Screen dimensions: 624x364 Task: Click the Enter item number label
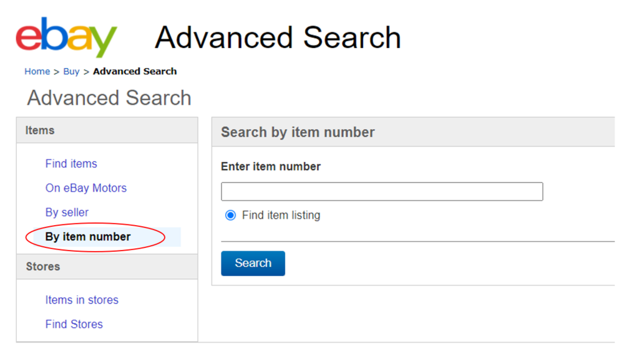tap(271, 166)
